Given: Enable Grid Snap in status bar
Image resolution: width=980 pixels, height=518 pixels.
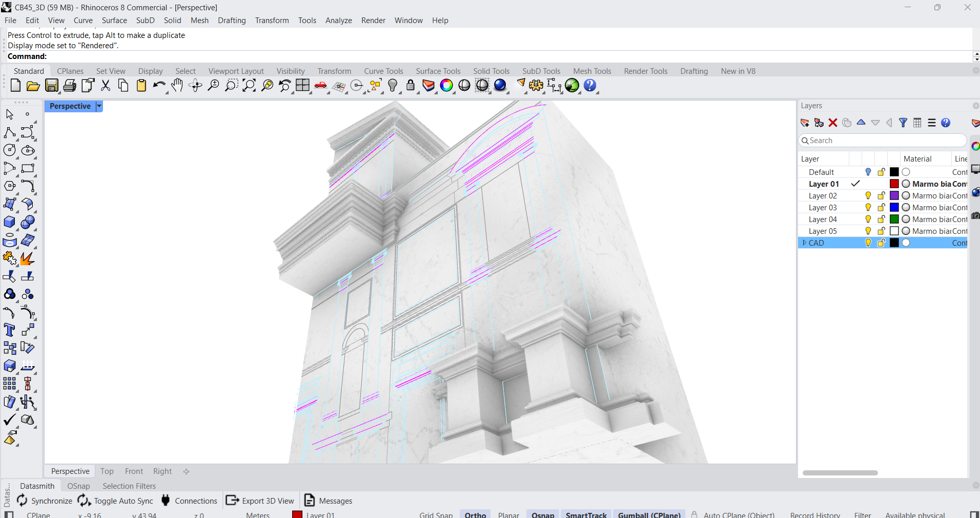Looking at the screenshot, I should 436,514.
